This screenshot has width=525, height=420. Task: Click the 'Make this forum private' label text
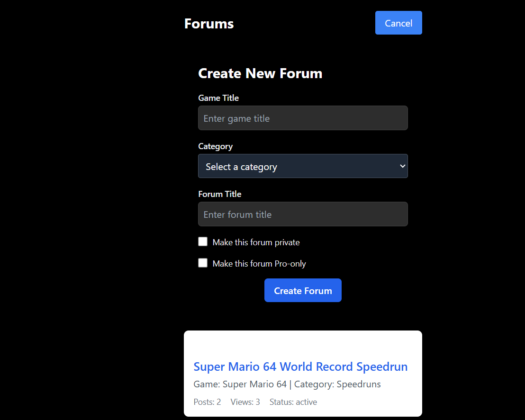pyautogui.click(x=256, y=242)
